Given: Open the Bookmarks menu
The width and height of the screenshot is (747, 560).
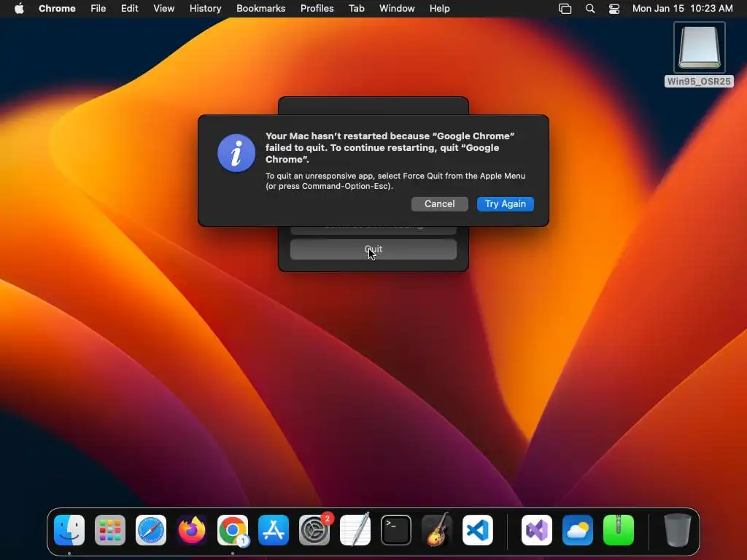Looking at the screenshot, I should [x=261, y=9].
